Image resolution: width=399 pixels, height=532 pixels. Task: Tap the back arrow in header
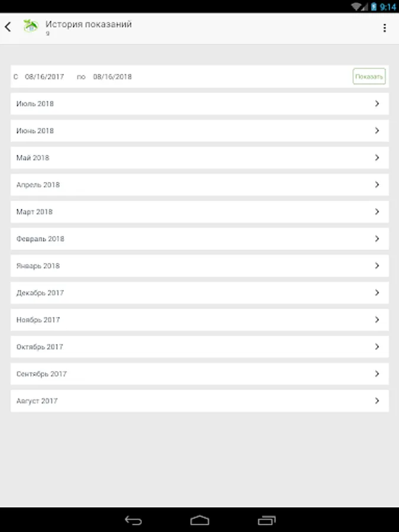(x=8, y=27)
